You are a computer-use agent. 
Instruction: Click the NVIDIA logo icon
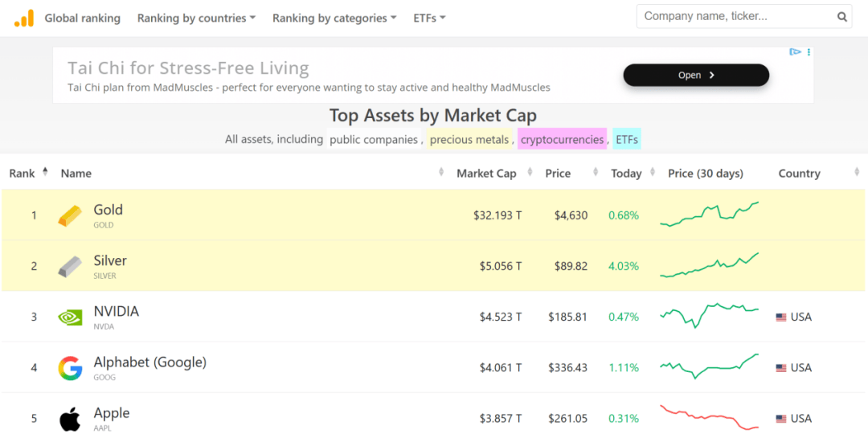click(x=70, y=317)
